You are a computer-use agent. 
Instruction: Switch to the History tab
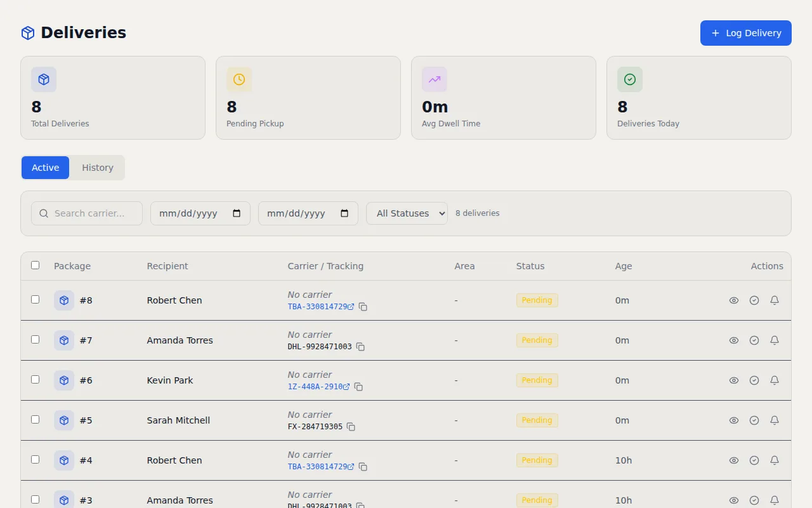[x=97, y=167]
